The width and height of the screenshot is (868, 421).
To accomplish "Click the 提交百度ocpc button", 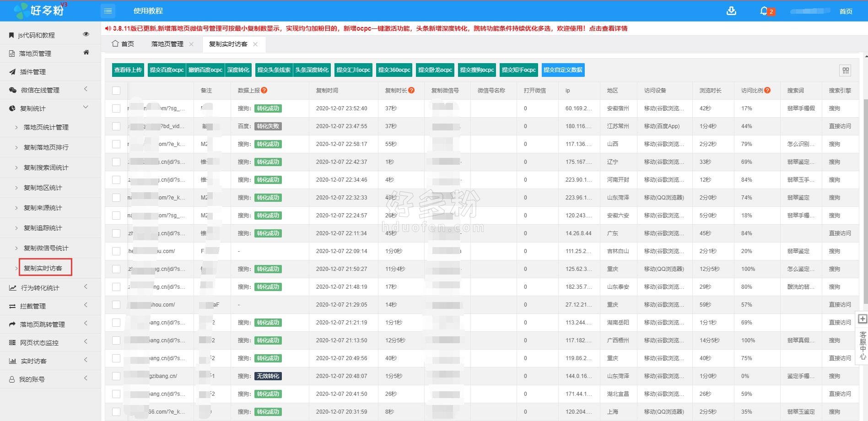I will coord(167,70).
